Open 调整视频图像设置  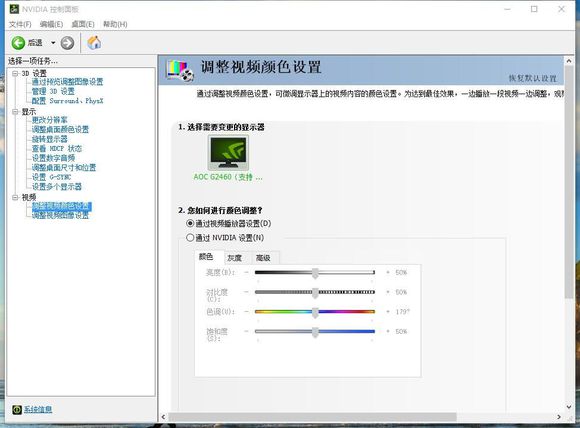pos(60,215)
